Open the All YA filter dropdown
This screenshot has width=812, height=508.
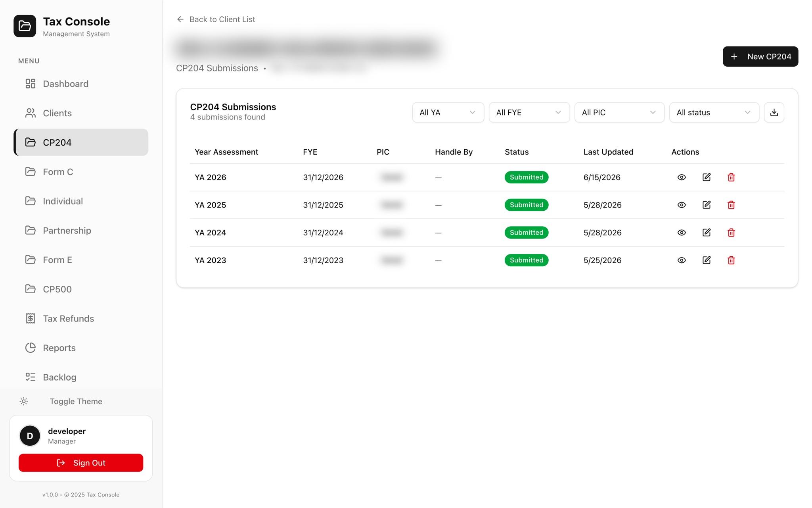pos(448,112)
